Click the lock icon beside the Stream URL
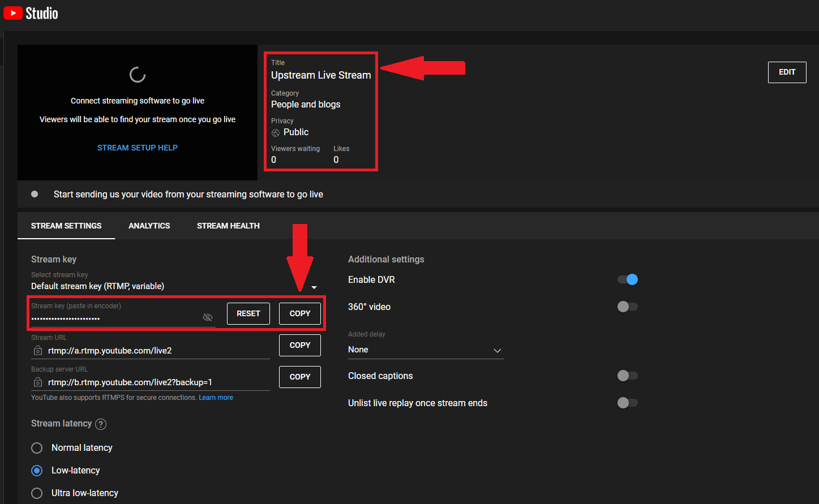 (37, 351)
